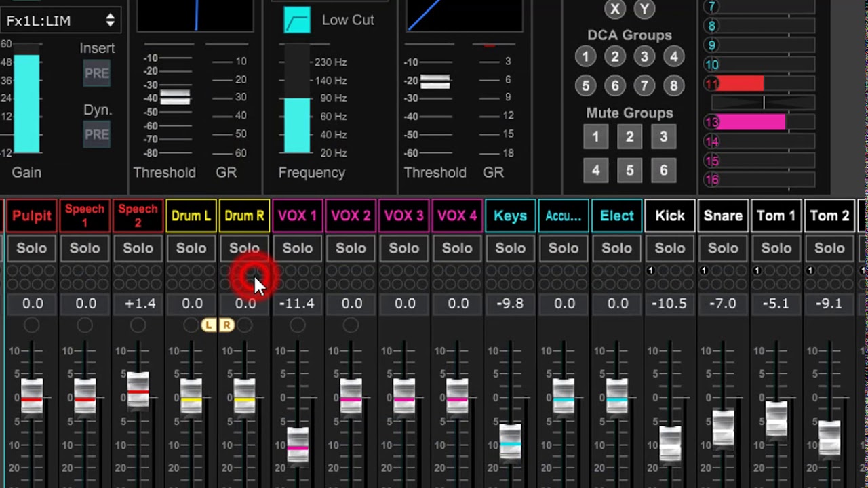
Task: Enable Mute Group 6
Action: 664,170
